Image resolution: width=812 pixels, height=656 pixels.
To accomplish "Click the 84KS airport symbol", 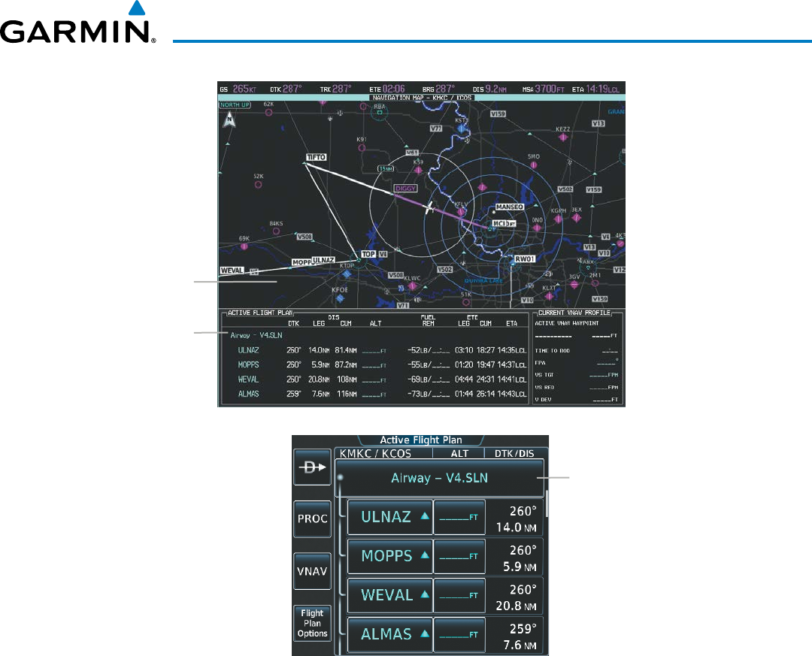I will point(276,231).
